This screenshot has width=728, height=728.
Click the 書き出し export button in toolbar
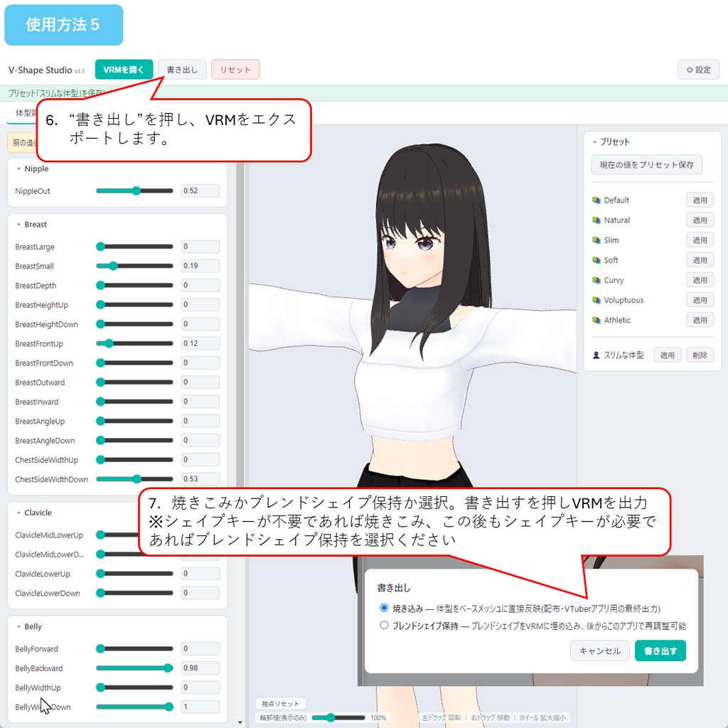click(182, 70)
